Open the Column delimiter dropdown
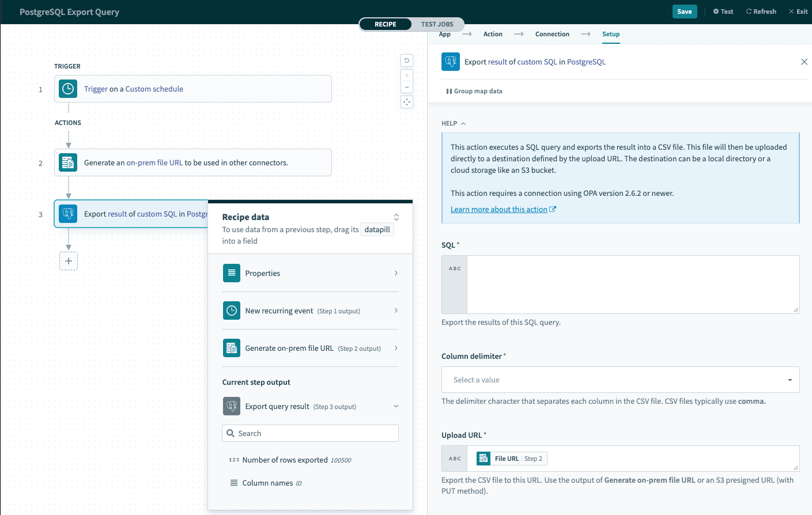Screen dimensions: 812x515 [620, 380]
